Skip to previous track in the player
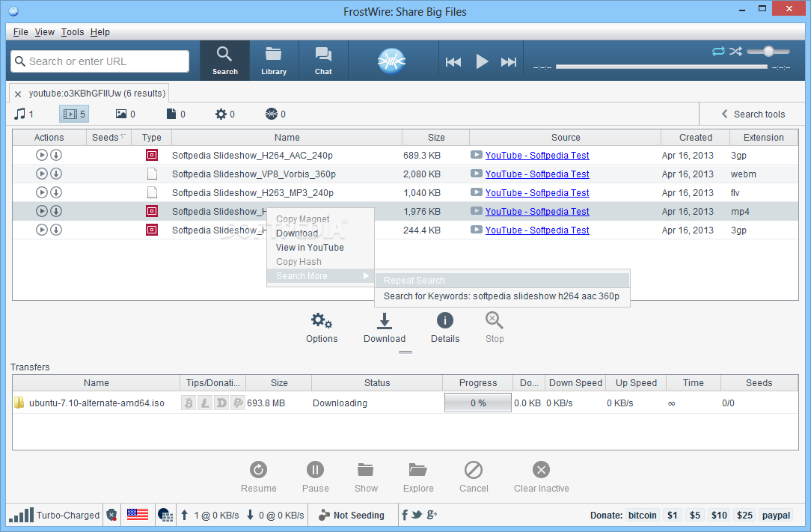The image size is (811, 532). [x=453, y=62]
